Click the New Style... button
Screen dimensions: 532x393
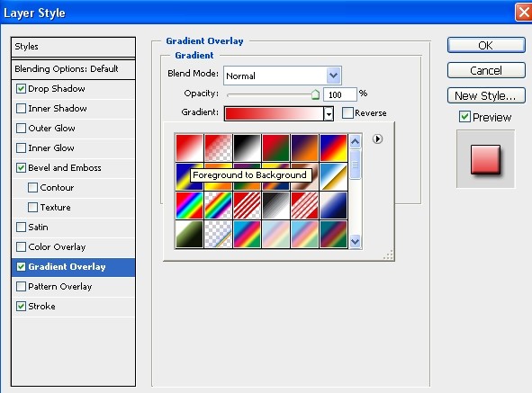click(x=486, y=95)
